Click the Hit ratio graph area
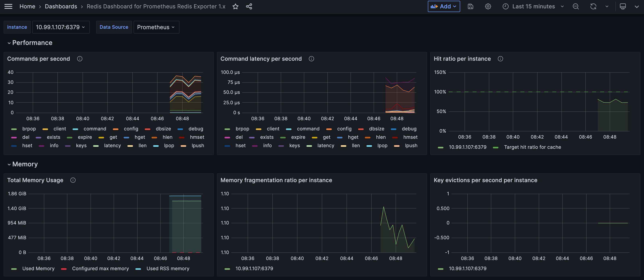This screenshot has height=280, width=644. [539, 102]
